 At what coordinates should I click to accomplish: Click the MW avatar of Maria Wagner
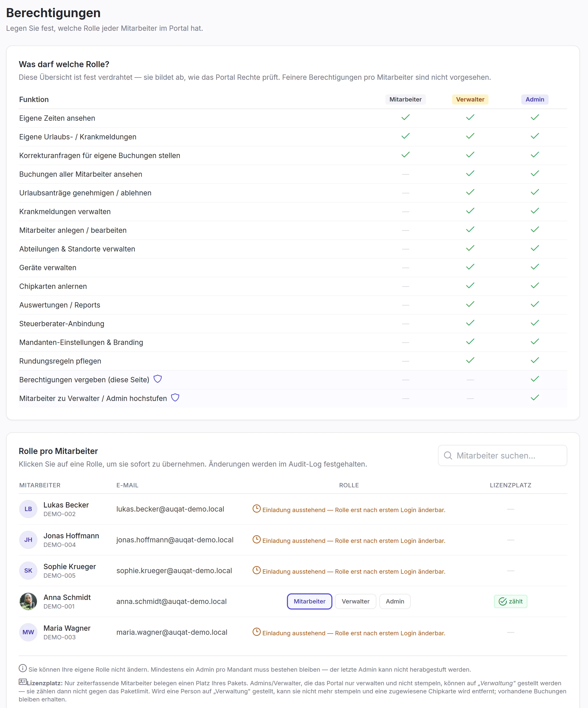click(x=28, y=632)
